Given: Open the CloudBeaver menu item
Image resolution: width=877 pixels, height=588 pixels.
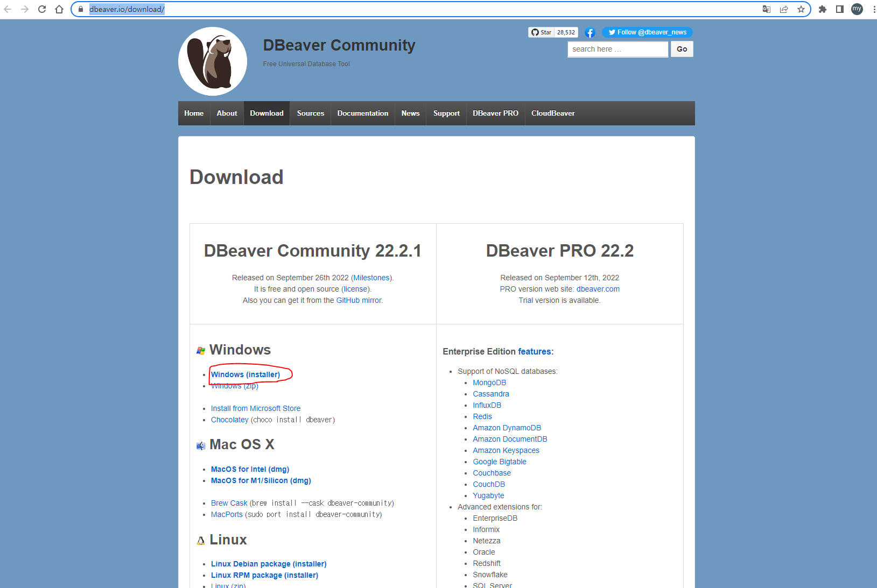Looking at the screenshot, I should coord(553,113).
